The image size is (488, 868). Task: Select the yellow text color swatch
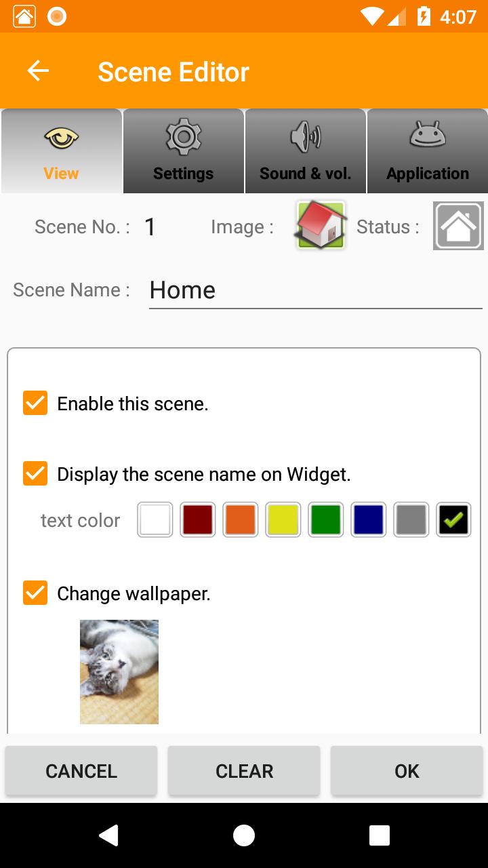click(x=283, y=520)
